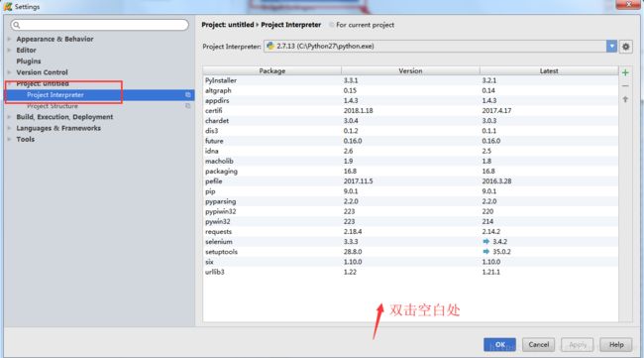Close the Settings dialog
The image size is (644, 358).
click(628, 4)
